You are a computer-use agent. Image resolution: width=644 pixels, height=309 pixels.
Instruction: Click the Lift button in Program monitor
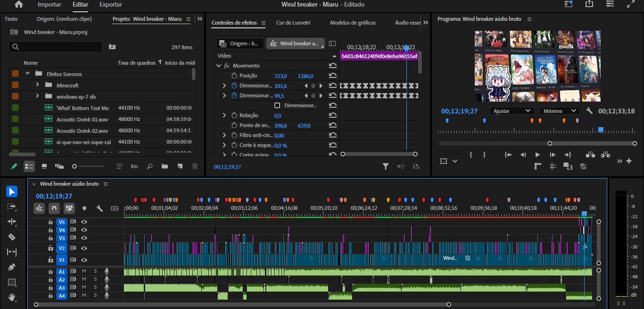591,155
